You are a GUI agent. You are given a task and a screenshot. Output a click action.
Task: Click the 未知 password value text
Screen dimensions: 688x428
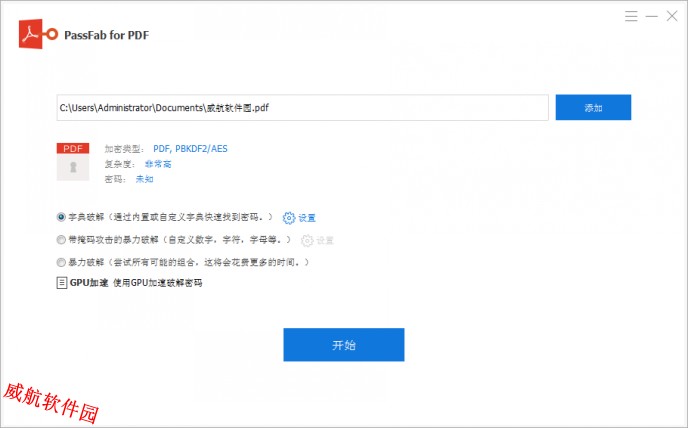pyautogui.click(x=145, y=179)
